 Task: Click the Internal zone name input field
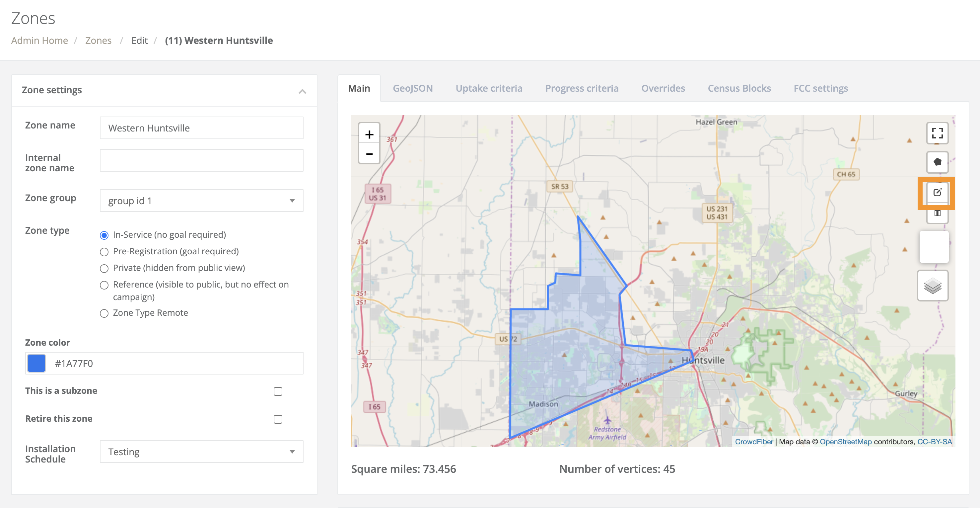click(x=201, y=160)
